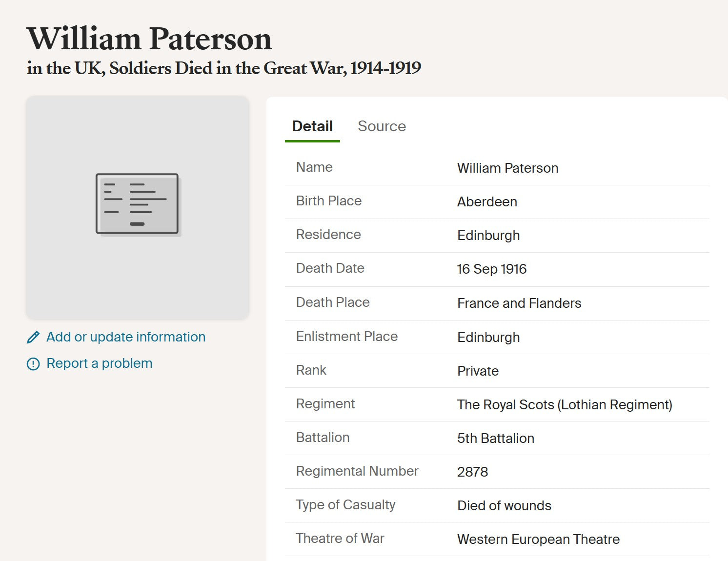Select the Name value William Paterson
The image size is (728, 561).
[x=507, y=168]
